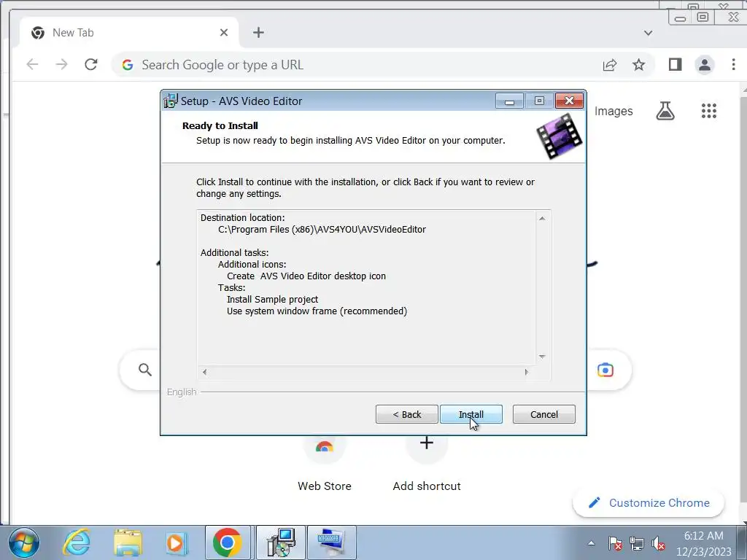Image resolution: width=747 pixels, height=560 pixels.
Task: Go back with the < Back button
Action: (406, 414)
